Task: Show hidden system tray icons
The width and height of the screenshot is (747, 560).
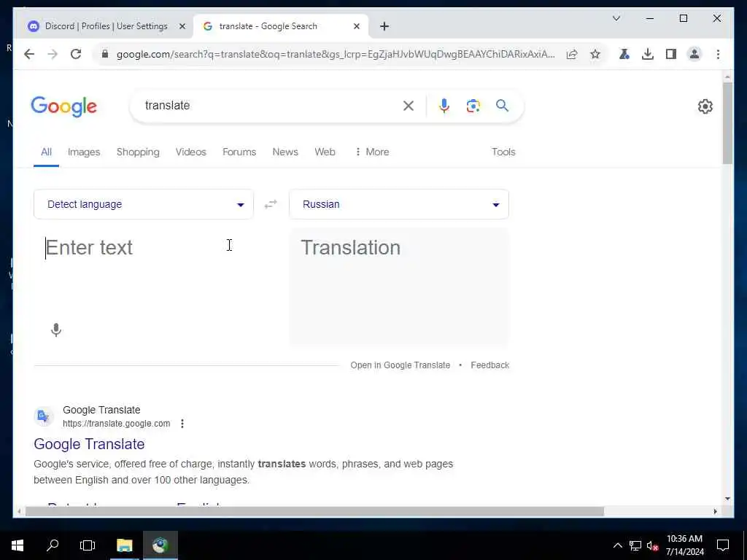Action: pyautogui.click(x=617, y=545)
